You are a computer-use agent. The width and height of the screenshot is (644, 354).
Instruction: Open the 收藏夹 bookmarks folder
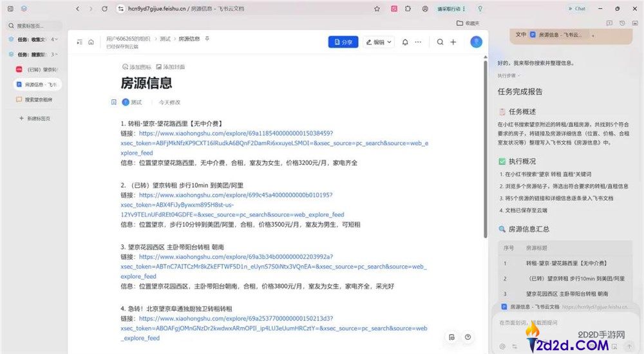468,23
